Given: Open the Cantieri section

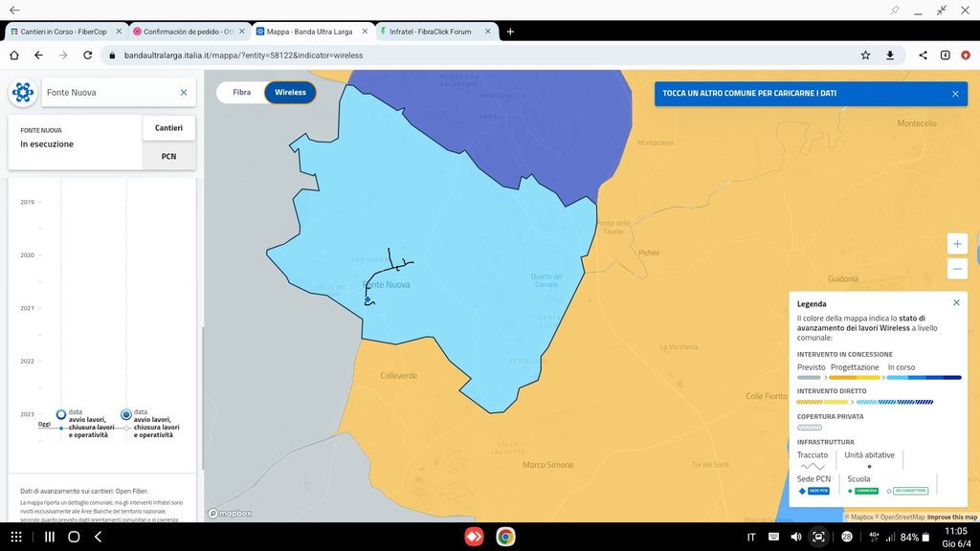Looking at the screenshot, I should tap(168, 128).
